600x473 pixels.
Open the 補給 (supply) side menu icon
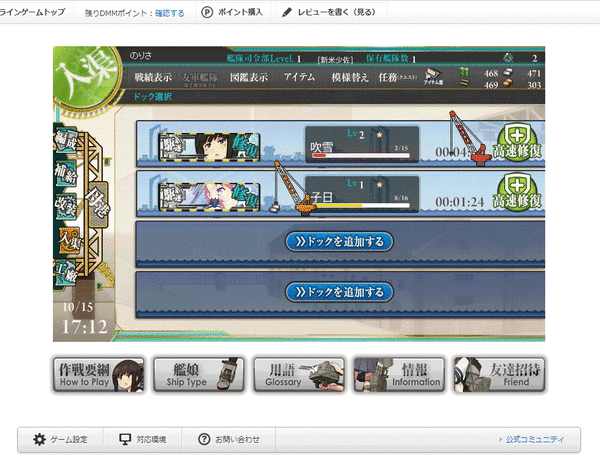(x=66, y=173)
